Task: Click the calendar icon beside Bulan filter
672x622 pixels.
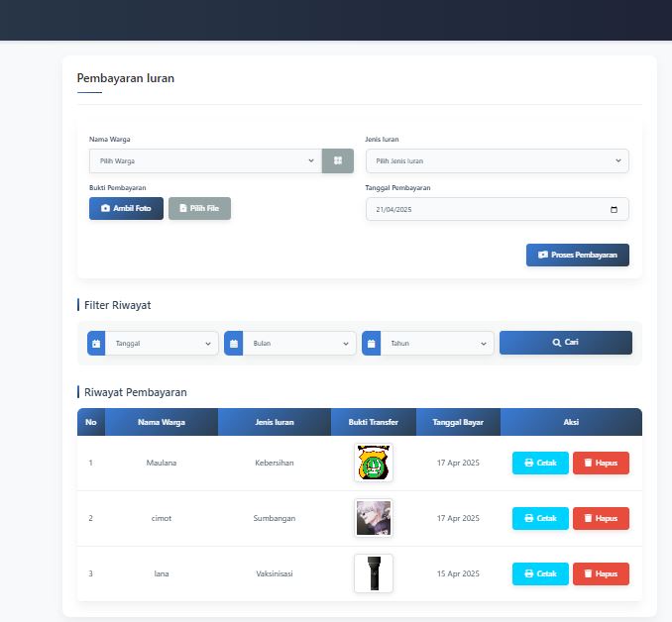Action: coord(234,343)
